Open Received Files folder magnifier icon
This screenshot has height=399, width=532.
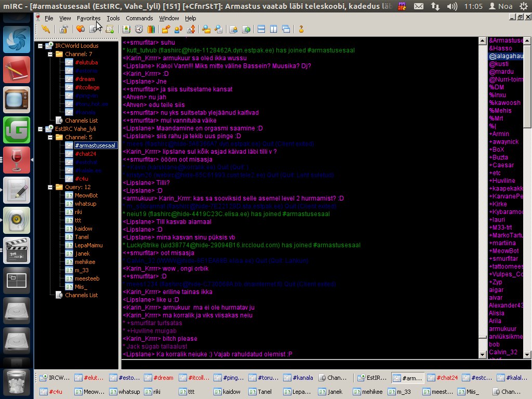tap(206, 30)
